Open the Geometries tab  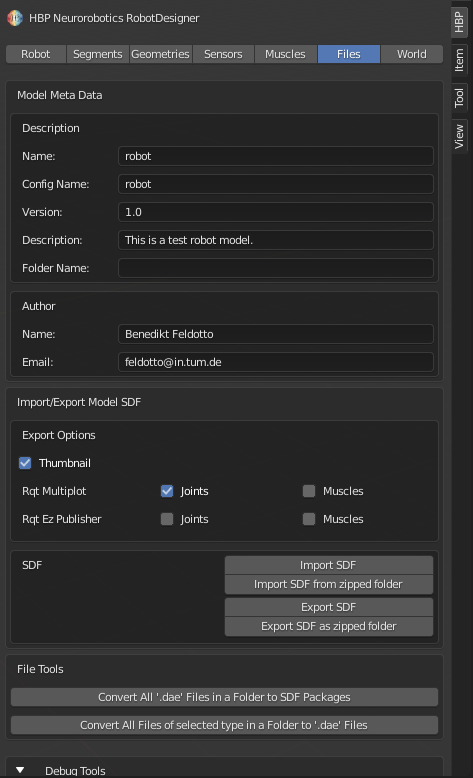[x=160, y=54]
